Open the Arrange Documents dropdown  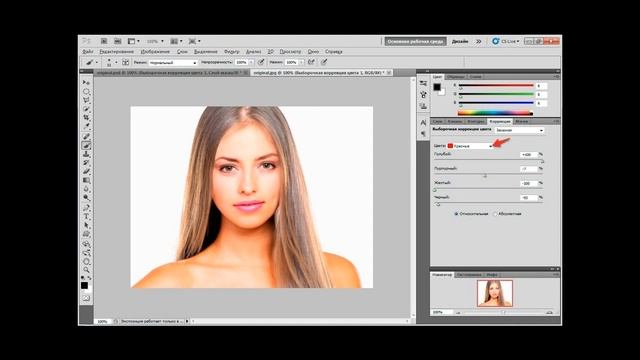tap(176, 41)
